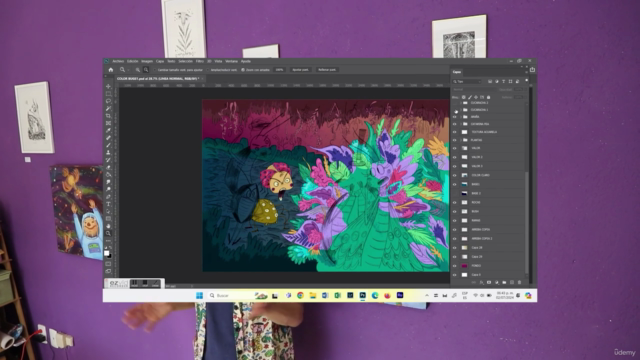Click the create new group folder icon
This screenshot has width=640, height=360.
pos(504,282)
